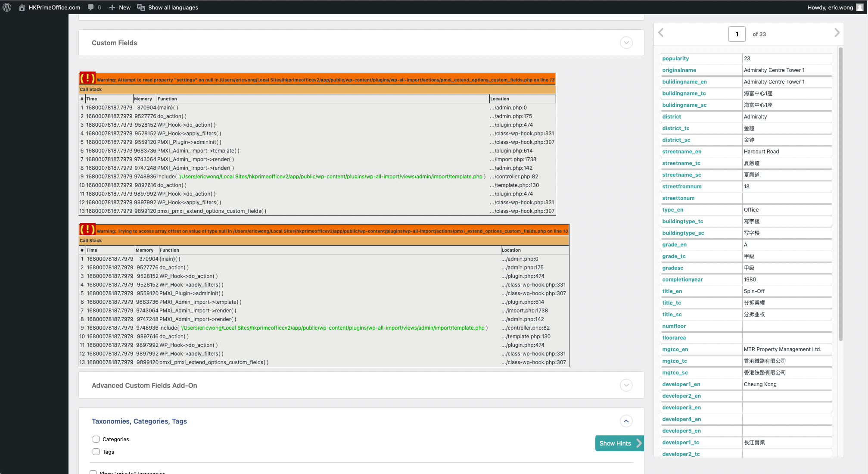This screenshot has width=868, height=474.
Task: Click the translation icon for Show all languages
Action: (x=141, y=7)
